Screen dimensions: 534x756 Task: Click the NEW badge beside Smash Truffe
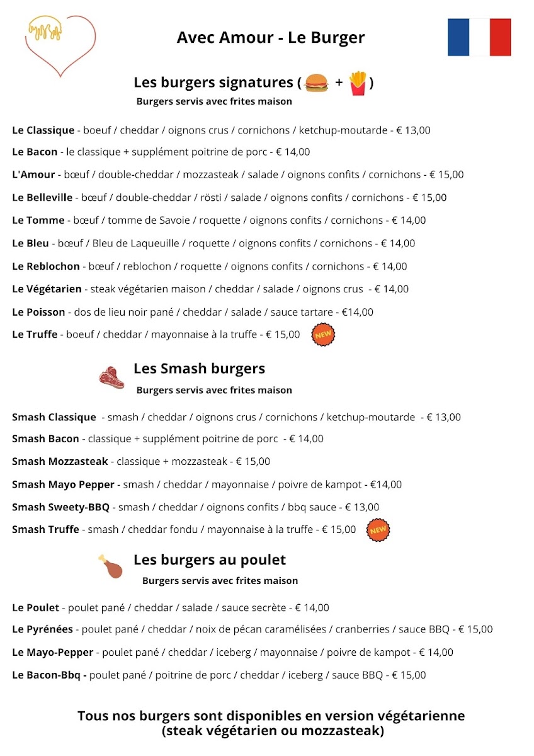[x=378, y=530]
